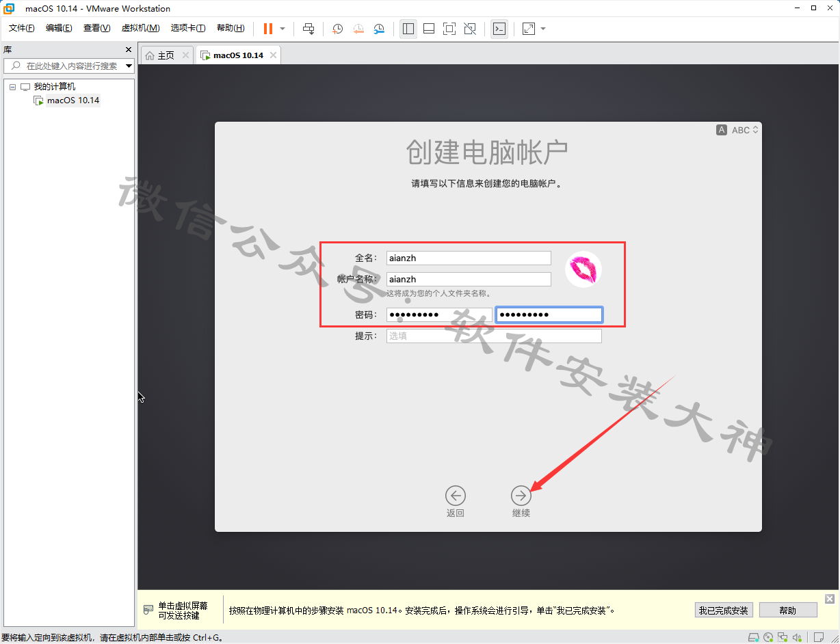Close the 主页 tab
The height and width of the screenshot is (644, 840).
185,55
